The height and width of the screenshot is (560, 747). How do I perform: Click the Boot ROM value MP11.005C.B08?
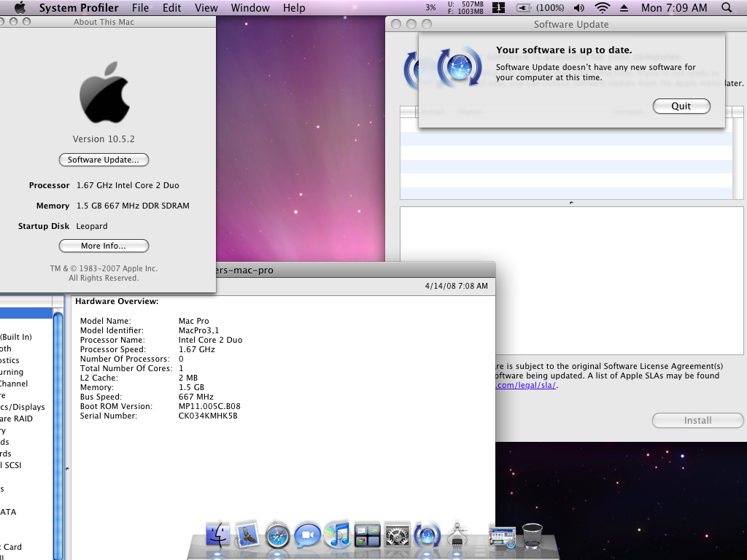(209, 406)
